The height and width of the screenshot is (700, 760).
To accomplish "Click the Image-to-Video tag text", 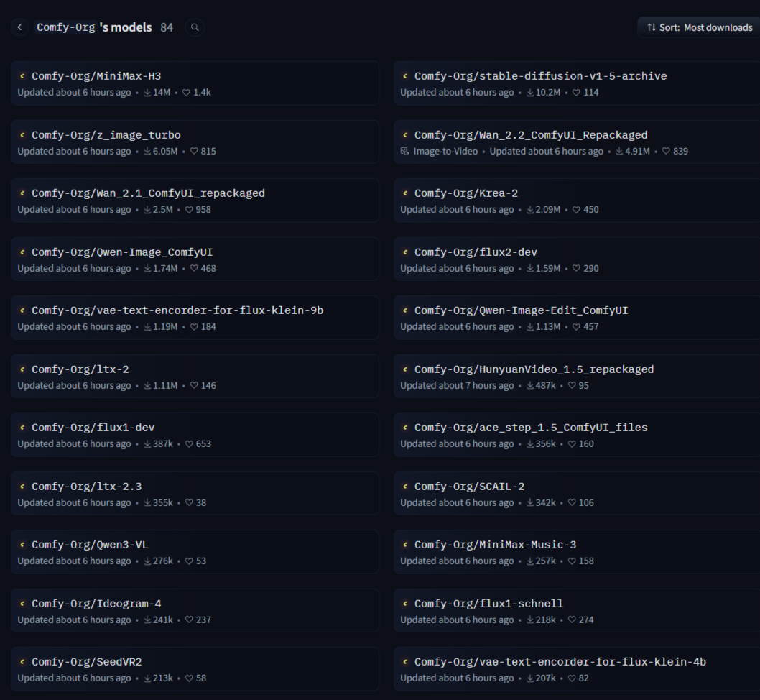I will pos(445,151).
